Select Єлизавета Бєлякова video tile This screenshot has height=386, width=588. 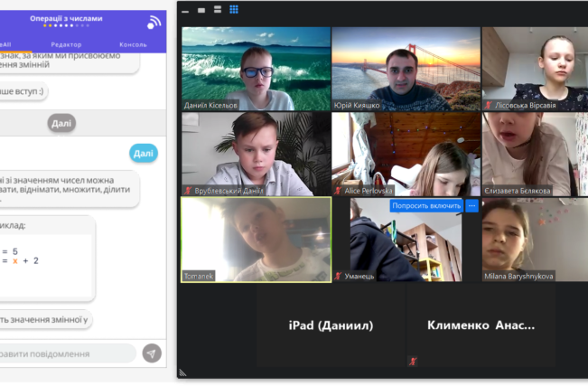point(535,154)
